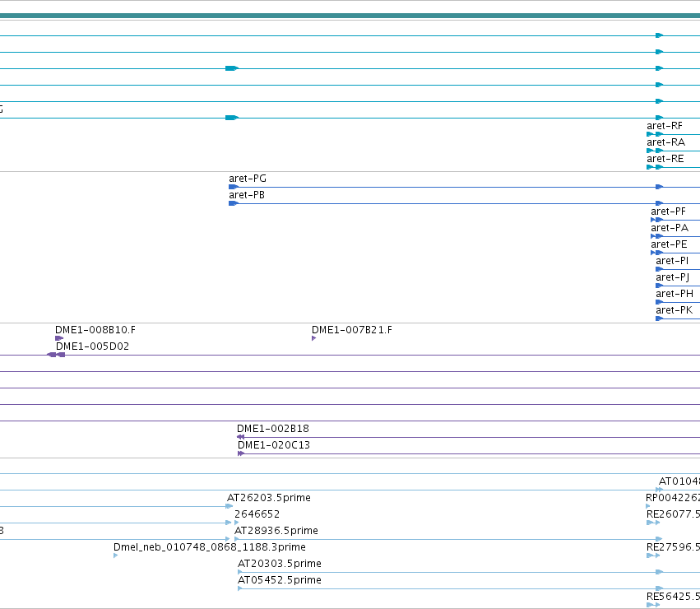The height and width of the screenshot is (609, 700).
Task: Open the AT26203.5prime EST label
Action: click(x=269, y=498)
